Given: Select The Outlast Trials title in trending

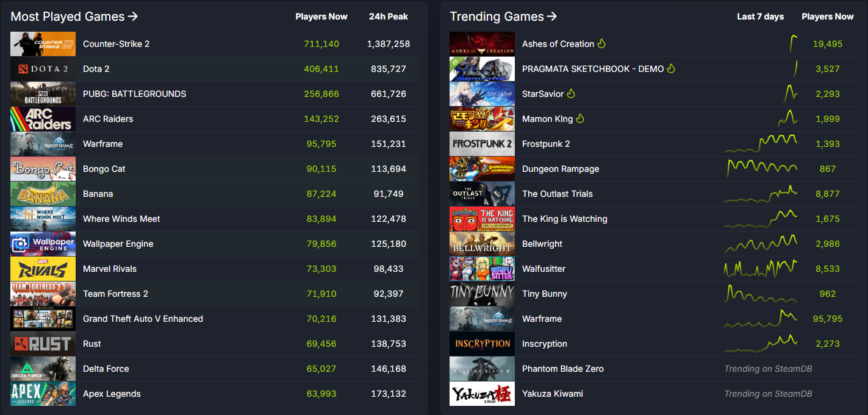Looking at the screenshot, I should [x=557, y=194].
